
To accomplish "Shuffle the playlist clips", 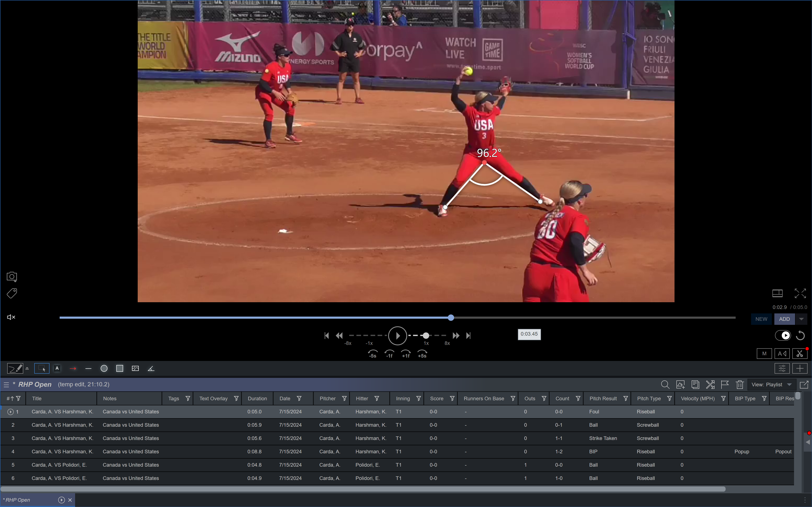I will point(710,385).
